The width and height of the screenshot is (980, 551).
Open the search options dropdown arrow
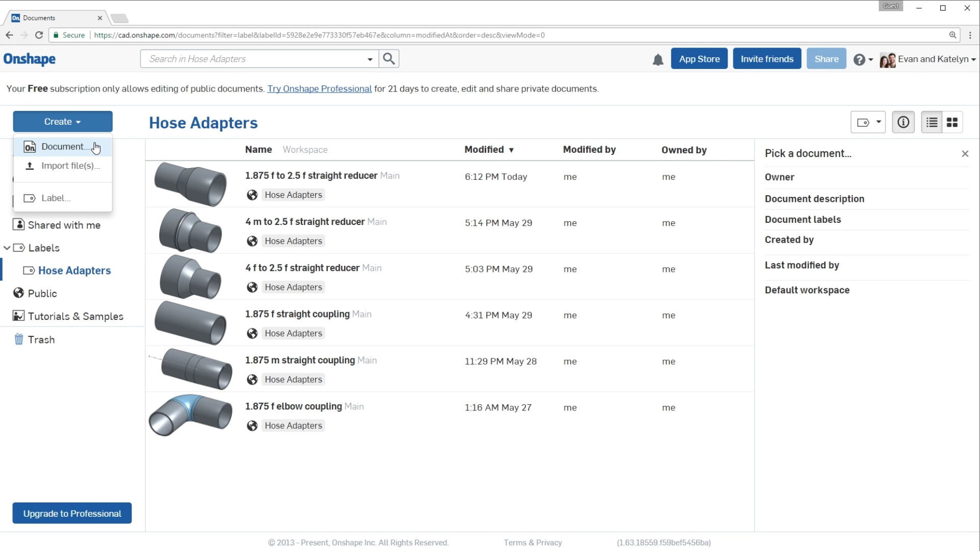pos(370,59)
